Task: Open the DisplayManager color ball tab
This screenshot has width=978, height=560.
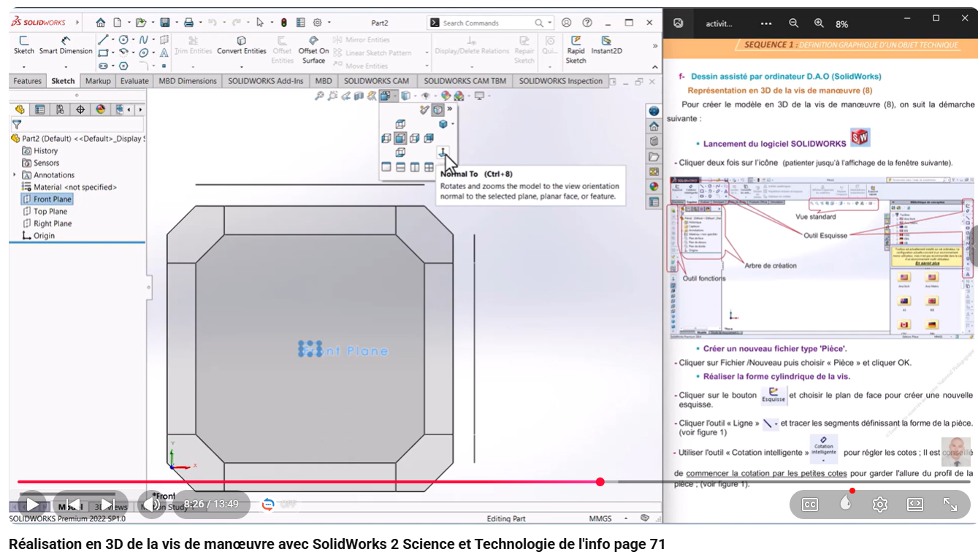Action: (x=100, y=110)
